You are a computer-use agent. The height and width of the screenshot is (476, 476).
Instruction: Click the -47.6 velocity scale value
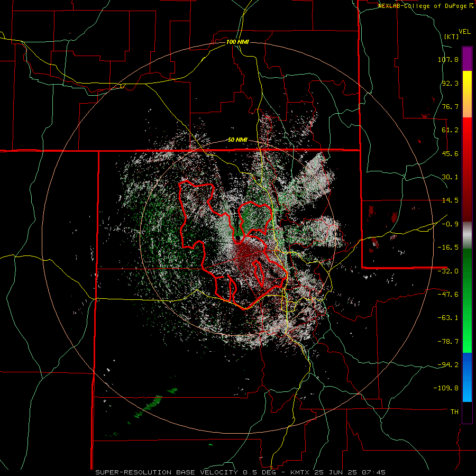(448, 295)
